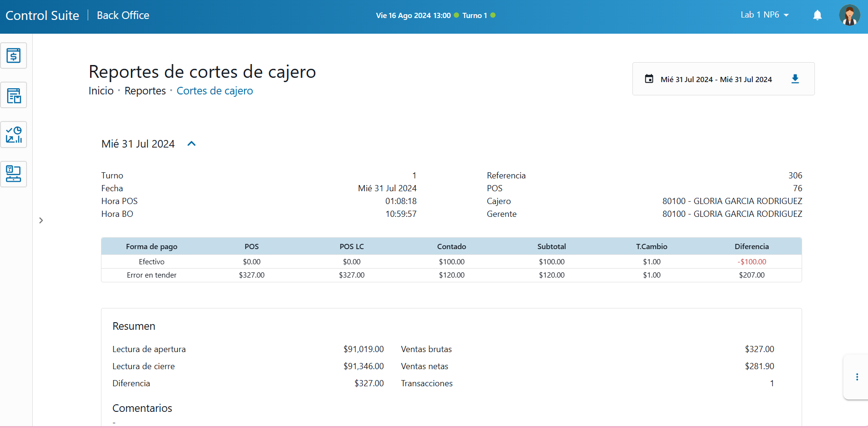Open the cash register dollar sidebar icon
868x428 pixels.
(13, 56)
